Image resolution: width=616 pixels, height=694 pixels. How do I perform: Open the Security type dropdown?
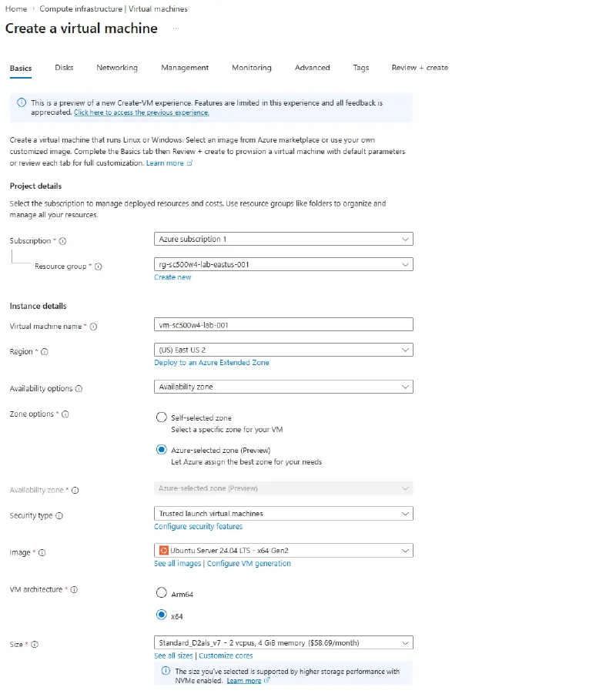pyautogui.click(x=283, y=514)
